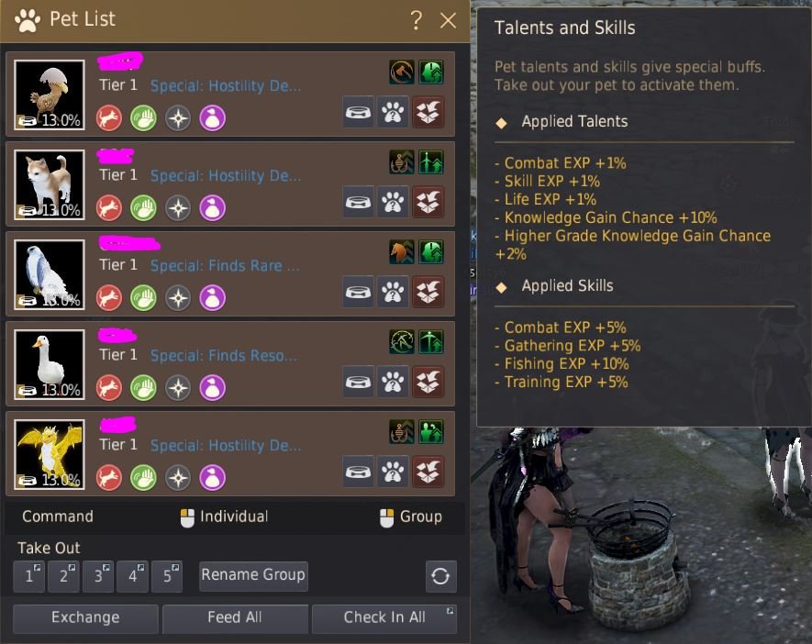
Task: Check in the yellow dragon pet with the box icon
Action: tap(428, 472)
